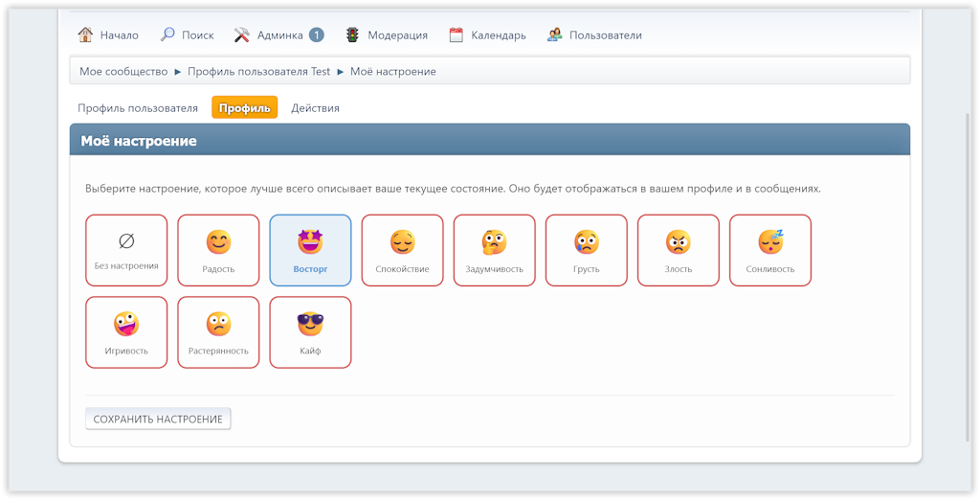This screenshot has width=980, height=500.
Task: Click the Админка notification badge showing 1
Action: pos(316,35)
